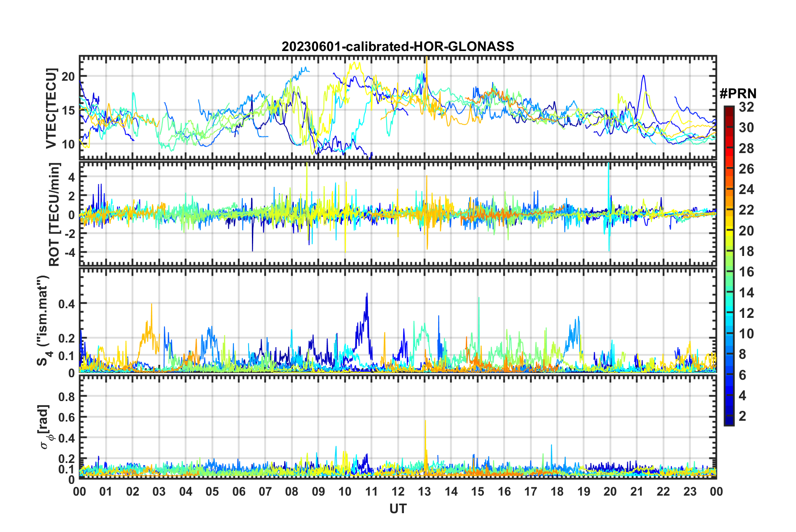Select the -2 tick on ROT axis
Image resolution: width=796 pixels, height=532 pixels.
[x=69, y=234]
